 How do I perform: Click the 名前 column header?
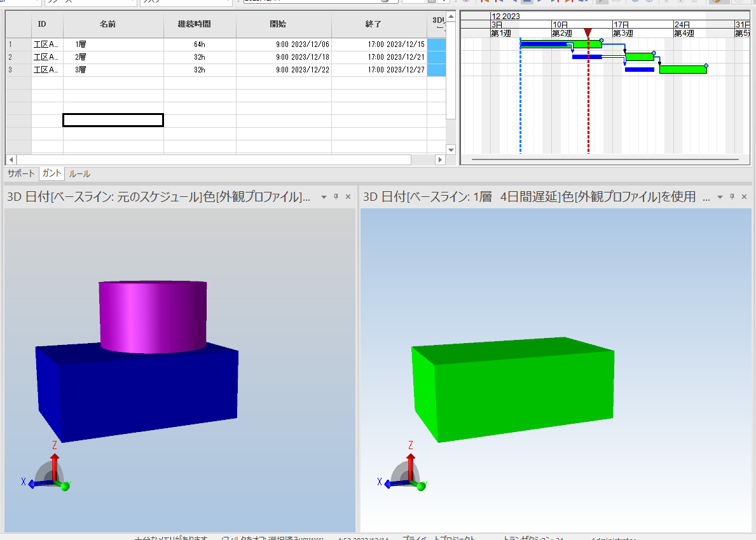(x=113, y=24)
